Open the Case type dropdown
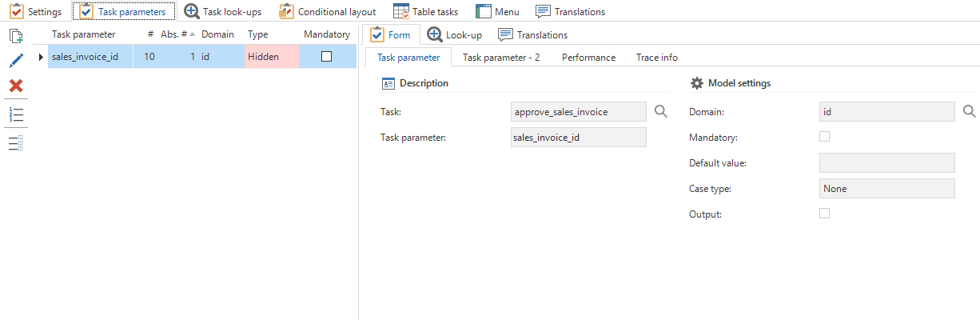The height and width of the screenshot is (320, 980). (x=886, y=189)
